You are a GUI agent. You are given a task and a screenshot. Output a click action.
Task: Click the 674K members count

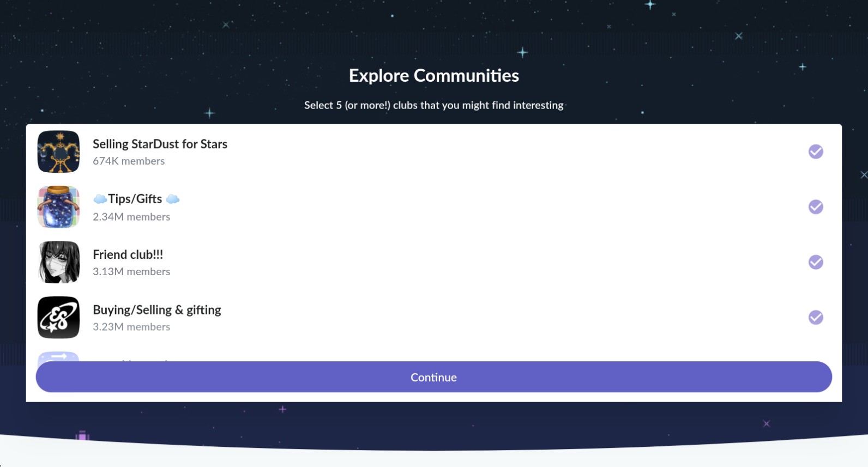(129, 161)
